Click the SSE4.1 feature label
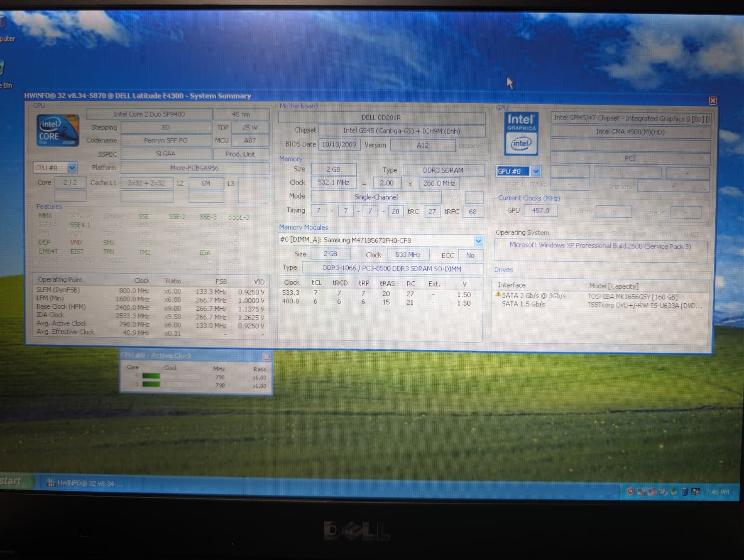 80,225
